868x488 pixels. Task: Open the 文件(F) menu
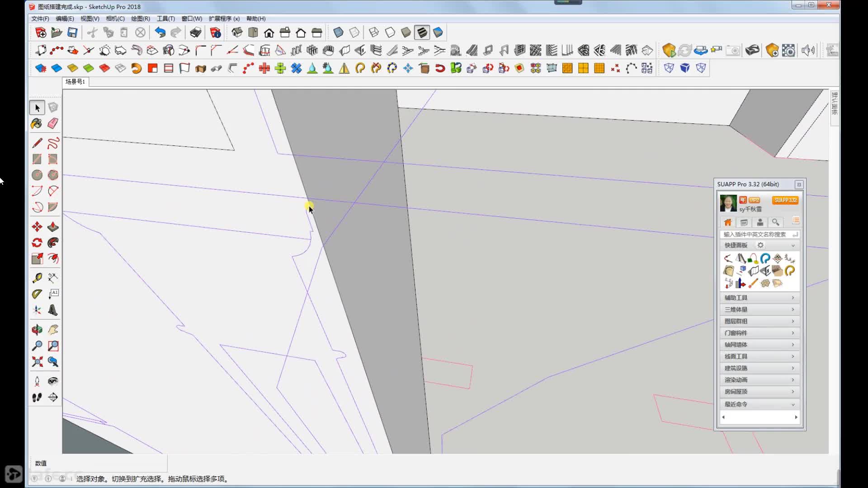pos(40,19)
